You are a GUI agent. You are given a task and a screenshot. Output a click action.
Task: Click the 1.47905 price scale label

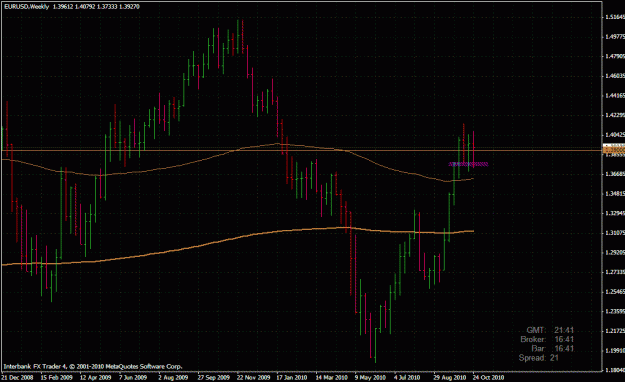click(615, 56)
